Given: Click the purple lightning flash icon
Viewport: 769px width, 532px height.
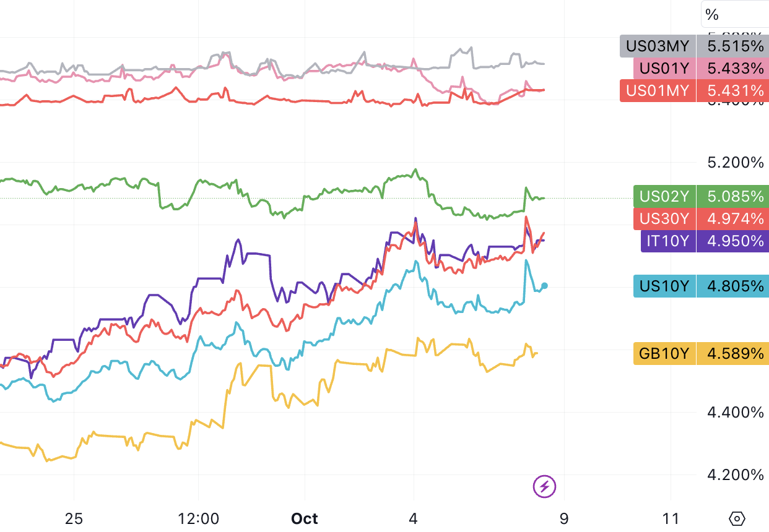Looking at the screenshot, I should coord(544,487).
